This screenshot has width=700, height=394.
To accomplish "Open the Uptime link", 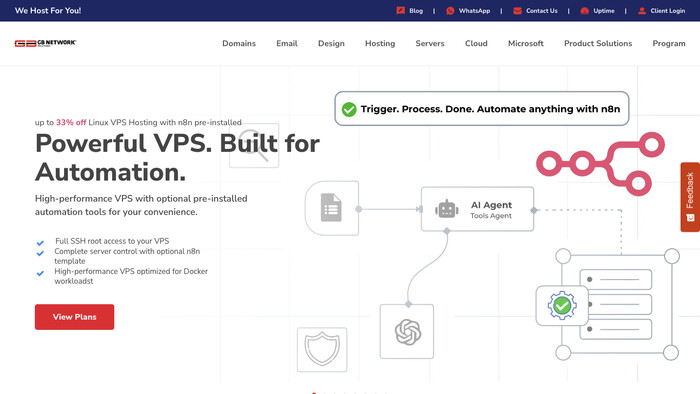I will [604, 11].
